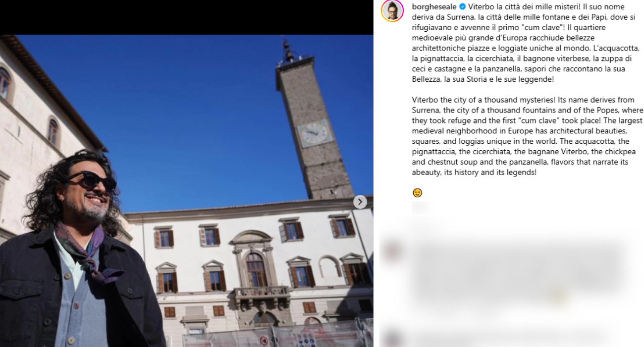Screen dimensions: 644x347
Task: Open the first blurred commenter's avatar
Action: point(392,251)
